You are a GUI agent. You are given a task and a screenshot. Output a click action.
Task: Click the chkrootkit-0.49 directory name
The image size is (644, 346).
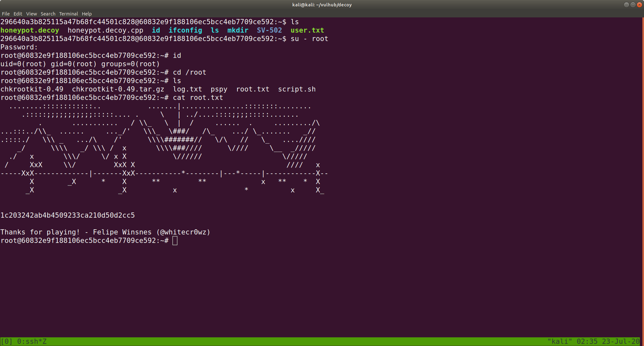click(x=32, y=89)
